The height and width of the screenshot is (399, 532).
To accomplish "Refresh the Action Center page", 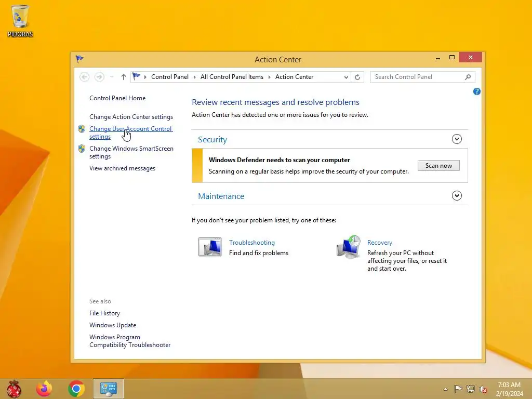I will [357, 77].
